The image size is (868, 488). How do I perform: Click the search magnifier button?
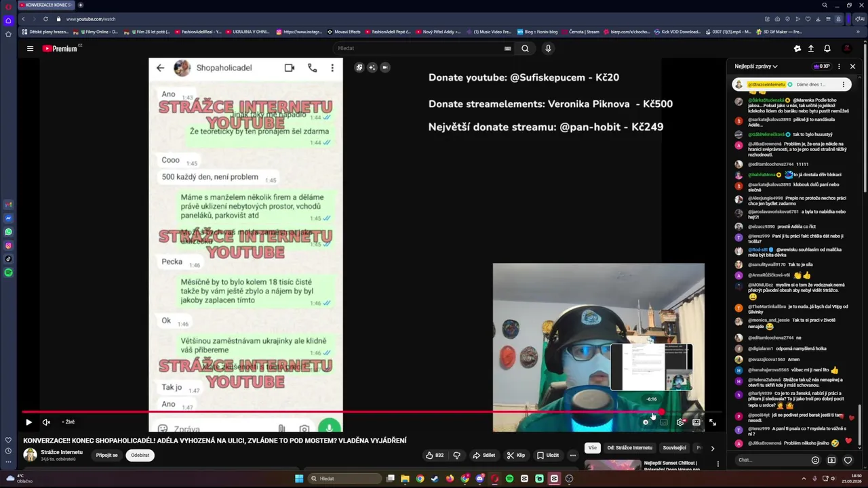(525, 48)
